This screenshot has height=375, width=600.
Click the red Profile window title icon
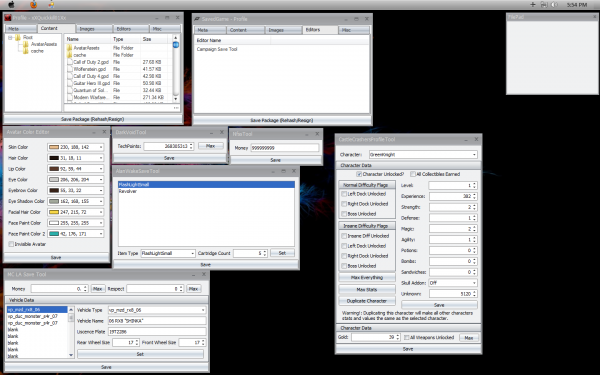(8, 18)
